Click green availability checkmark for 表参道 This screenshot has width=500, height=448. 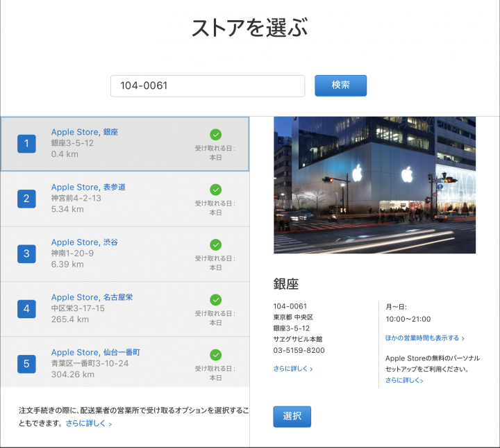(x=215, y=190)
